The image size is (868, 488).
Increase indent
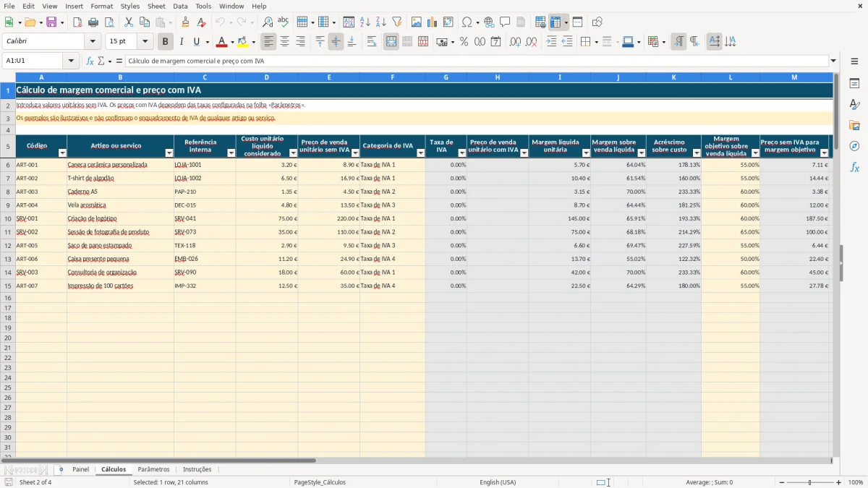[551, 42]
